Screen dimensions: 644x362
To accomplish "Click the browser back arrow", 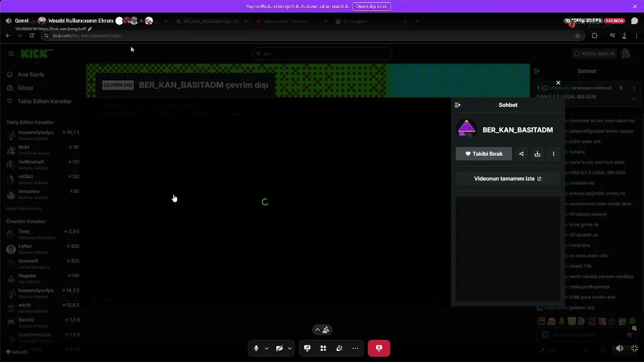I will tap(8, 36).
